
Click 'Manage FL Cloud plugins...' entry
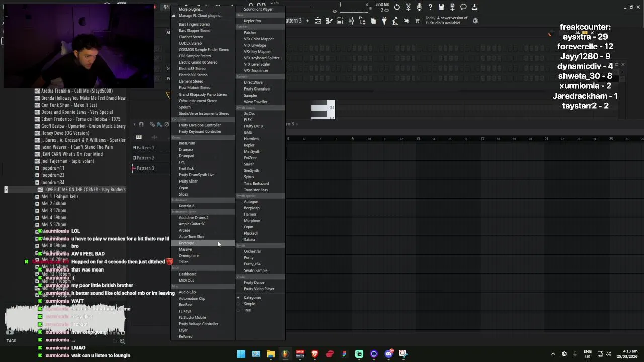pyautogui.click(x=200, y=16)
